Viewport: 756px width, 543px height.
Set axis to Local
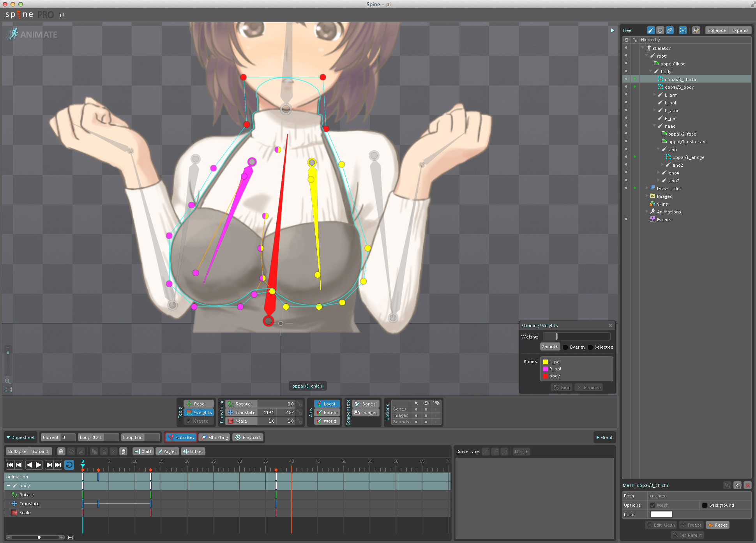click(x=327, y=404)
